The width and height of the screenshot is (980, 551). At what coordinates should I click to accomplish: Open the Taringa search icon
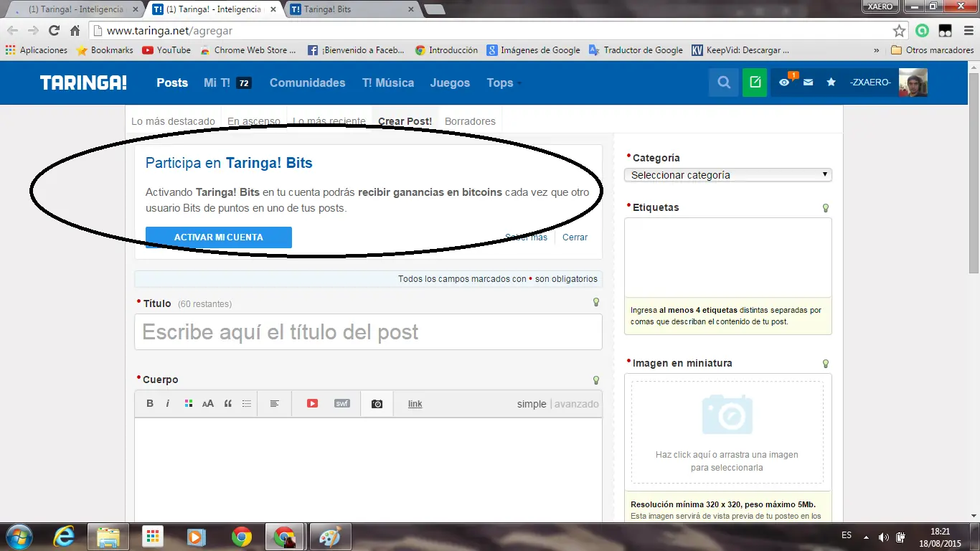724,83
